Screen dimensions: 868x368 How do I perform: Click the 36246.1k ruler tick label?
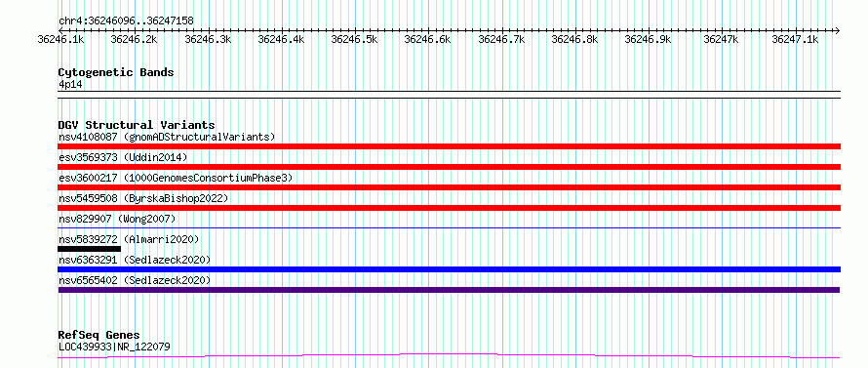click(x=60, y=39)
